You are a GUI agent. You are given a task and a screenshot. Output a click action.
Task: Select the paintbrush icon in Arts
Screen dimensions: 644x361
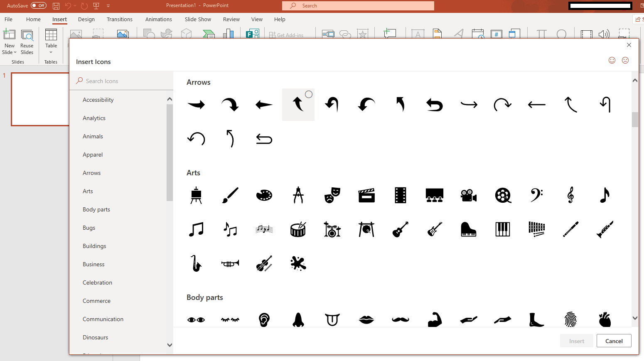[x=230, y=195]
